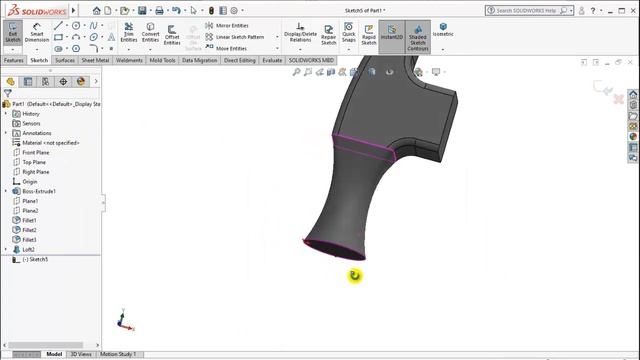
Task: Switch to the Evaluate tab
Action: pyautogui.click(x=272, y=60)
